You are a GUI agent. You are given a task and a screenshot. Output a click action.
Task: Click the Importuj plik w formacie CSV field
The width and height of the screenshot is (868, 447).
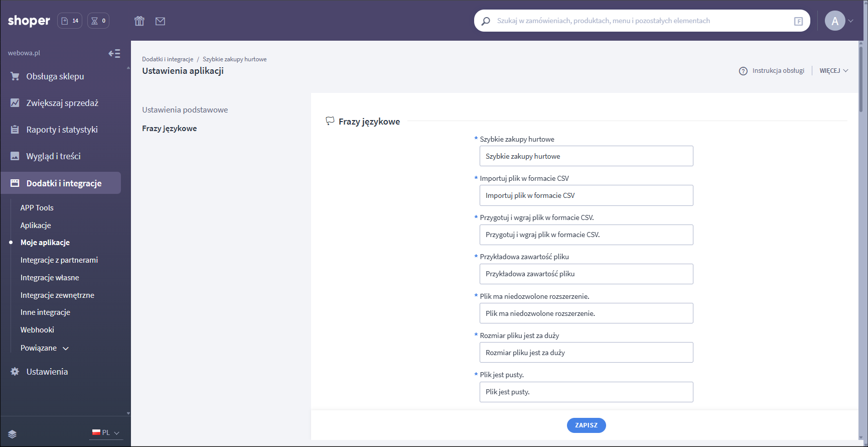click(x=586, y=195)
